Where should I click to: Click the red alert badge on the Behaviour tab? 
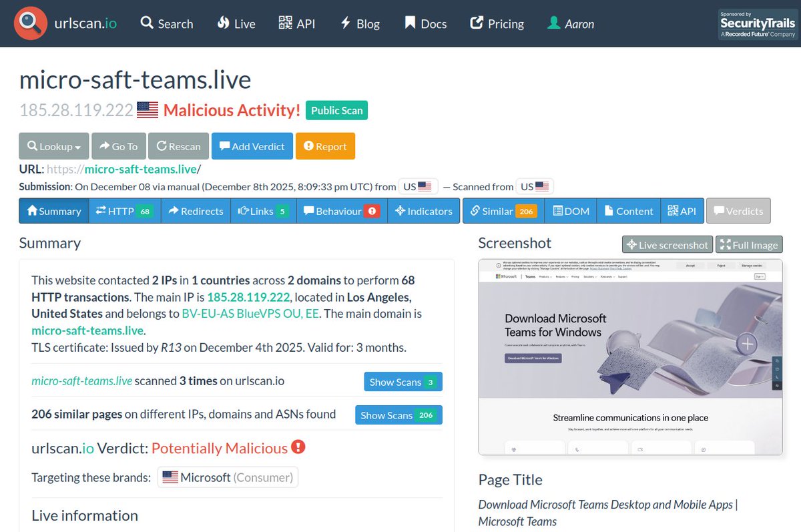point(372,211)
